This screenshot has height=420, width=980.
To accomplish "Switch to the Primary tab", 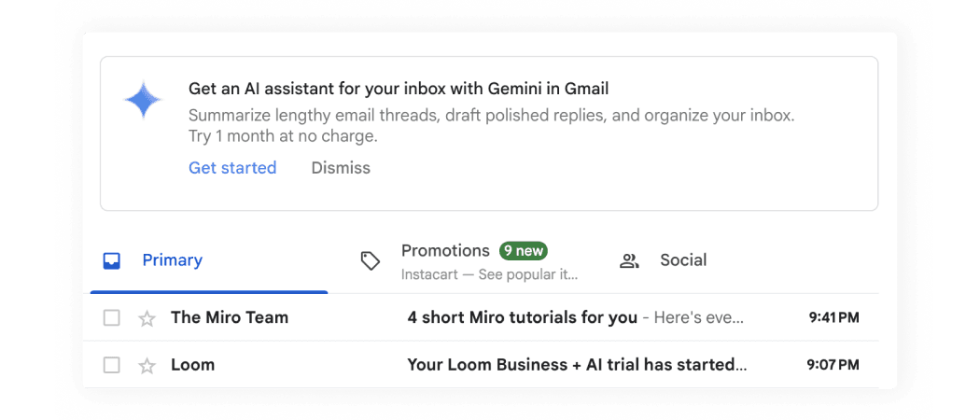I will coord(172,261).
